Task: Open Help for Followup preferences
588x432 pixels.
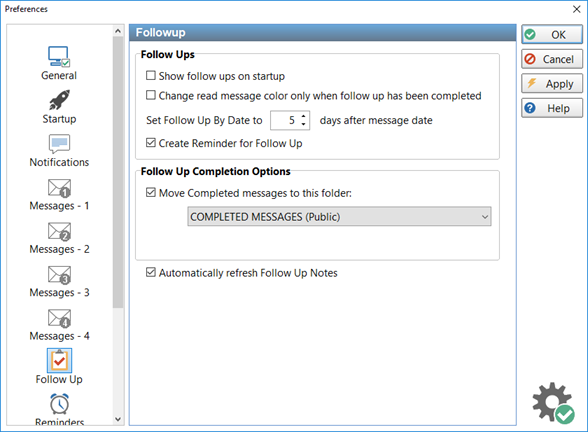Action: pyautogui.click(x=552, y=108)
